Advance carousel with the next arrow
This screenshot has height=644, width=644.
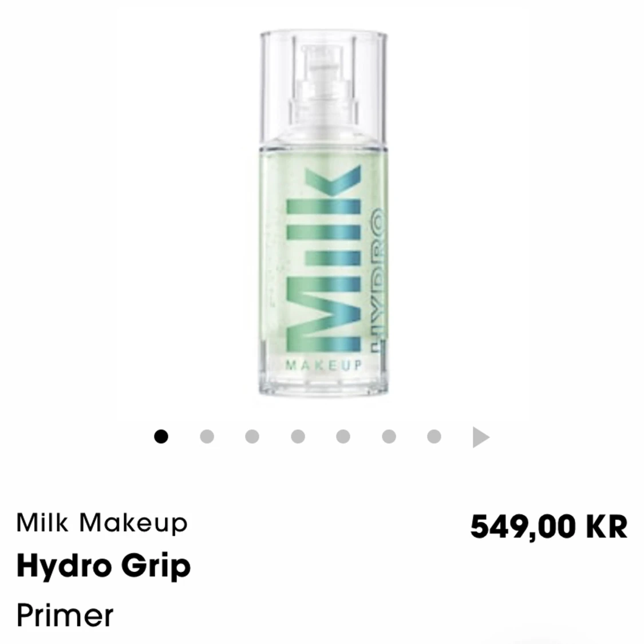[481, 437]
